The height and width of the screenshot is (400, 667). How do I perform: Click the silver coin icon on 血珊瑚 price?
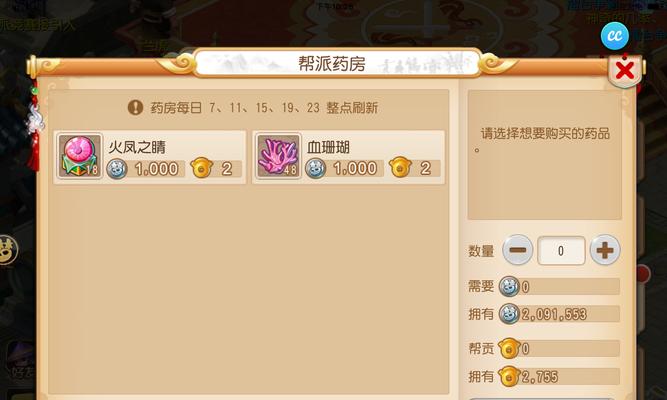pyautogui.click(x=316, y=169)
